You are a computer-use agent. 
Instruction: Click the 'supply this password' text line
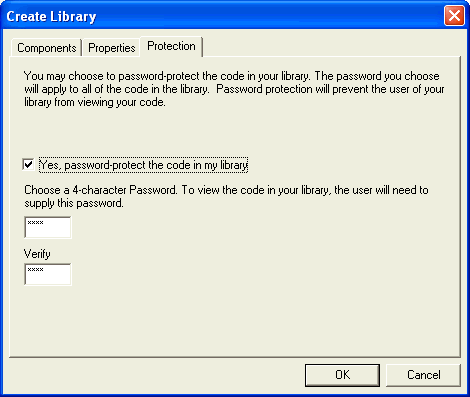[74, 203]
